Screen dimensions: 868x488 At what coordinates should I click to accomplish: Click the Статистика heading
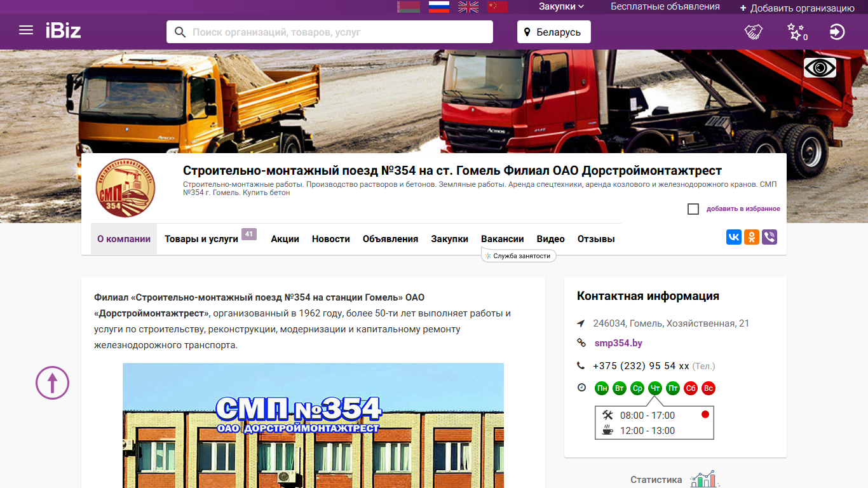[656, 480]
